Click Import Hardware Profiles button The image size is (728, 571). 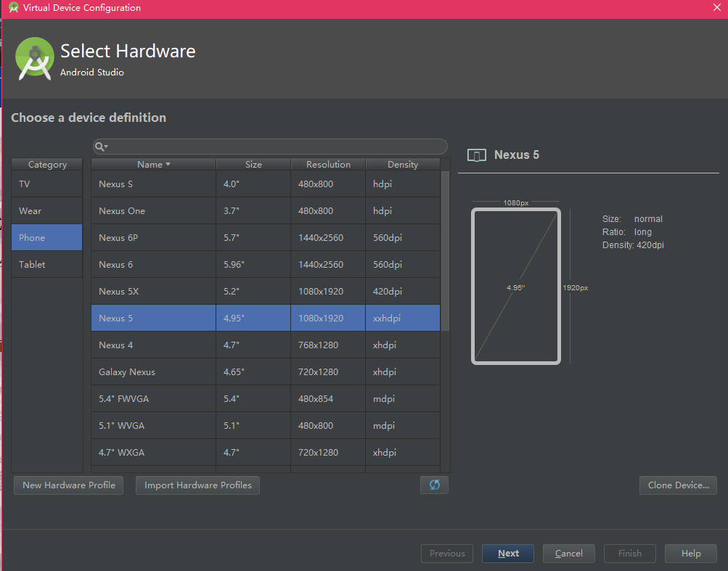pyautogui.click(x=197, y=485)
